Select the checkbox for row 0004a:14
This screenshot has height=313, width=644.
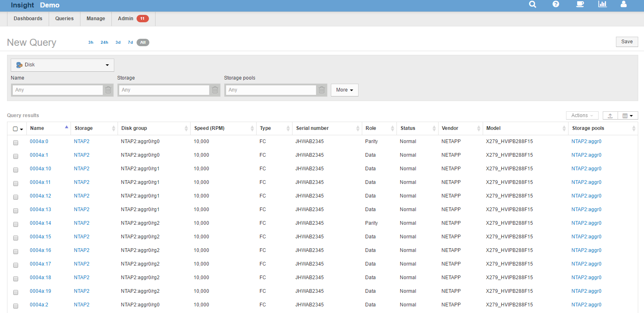click(16, 224)
